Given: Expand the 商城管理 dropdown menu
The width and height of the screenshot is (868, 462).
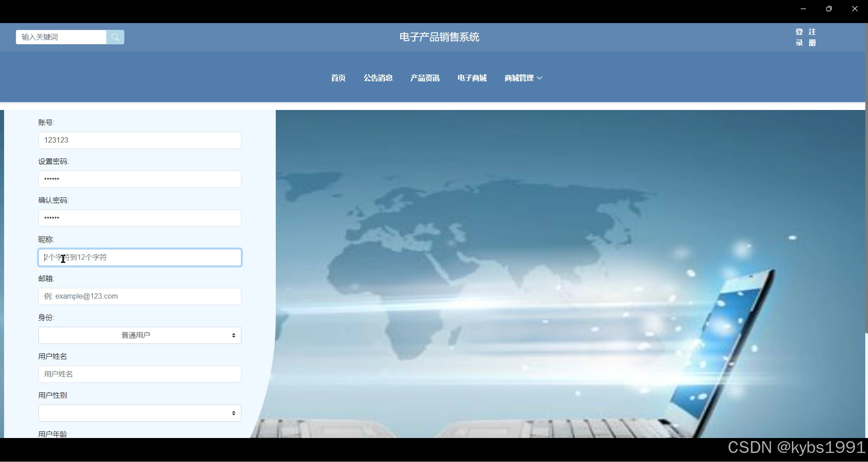Looking at the screenshot, I should [x=524, y=78].
